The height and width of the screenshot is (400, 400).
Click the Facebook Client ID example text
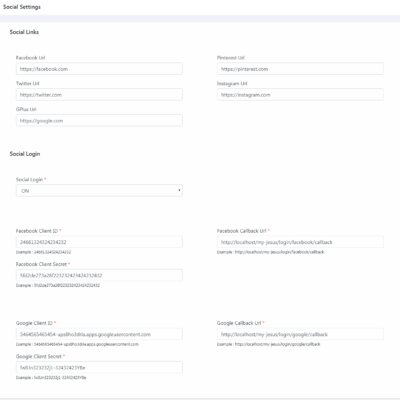coord(43,252)
